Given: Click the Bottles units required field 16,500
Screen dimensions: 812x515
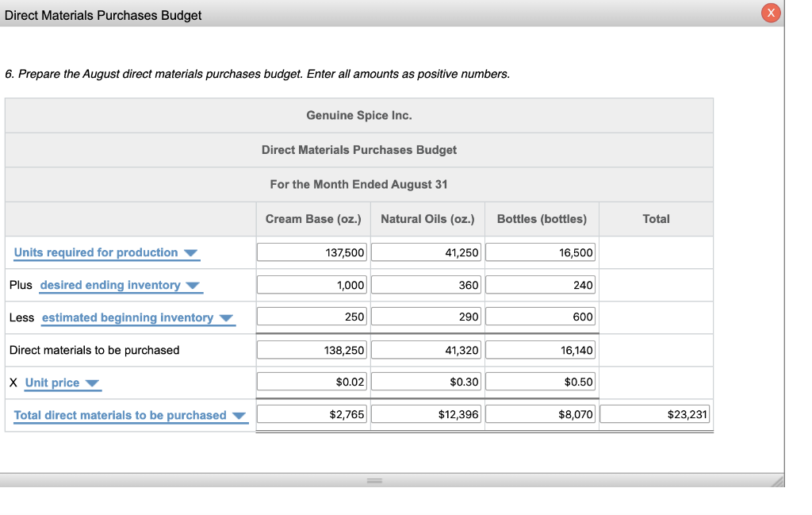Looking at the screenshot, I should pyautogui.click(x=540, y=252).
